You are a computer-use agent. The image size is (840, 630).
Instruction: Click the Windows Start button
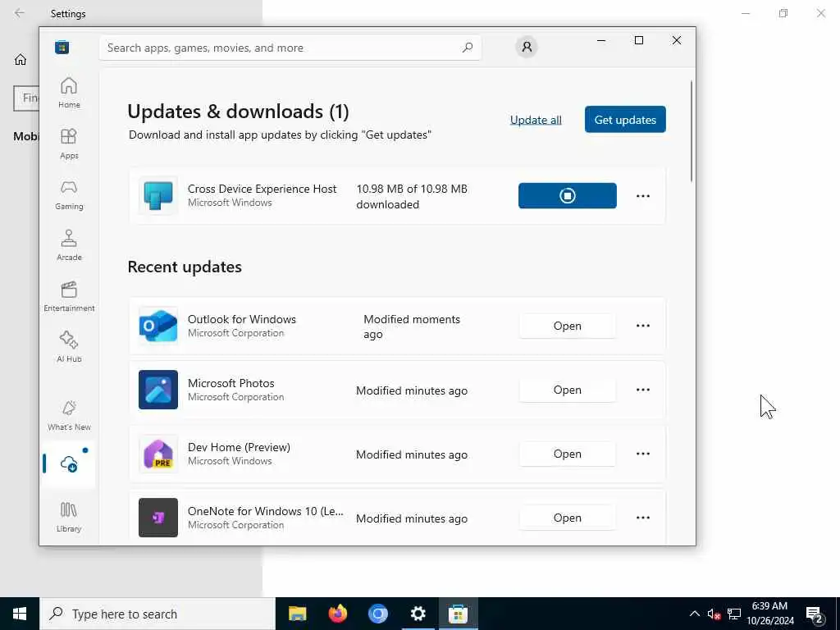[20, 614]
